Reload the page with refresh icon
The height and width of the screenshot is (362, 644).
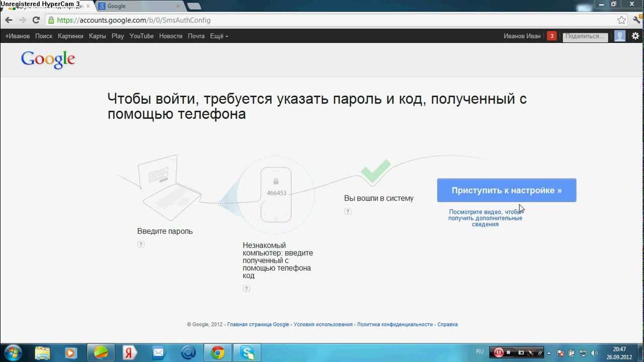click(x=36, y=20)
